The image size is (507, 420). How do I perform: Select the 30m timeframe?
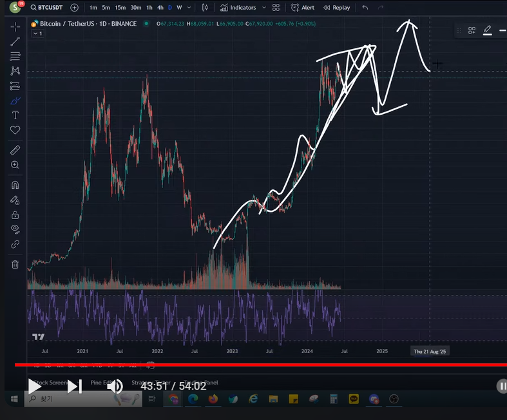point(136,8)
